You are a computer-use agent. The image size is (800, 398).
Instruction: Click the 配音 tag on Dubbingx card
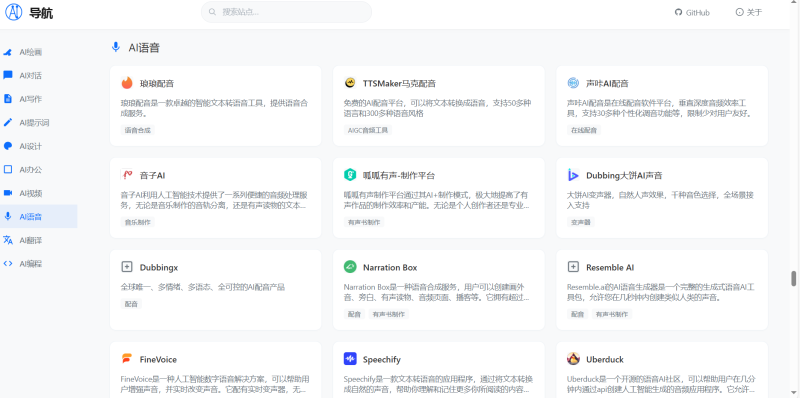pyautogui.click(x=131, y=304)
